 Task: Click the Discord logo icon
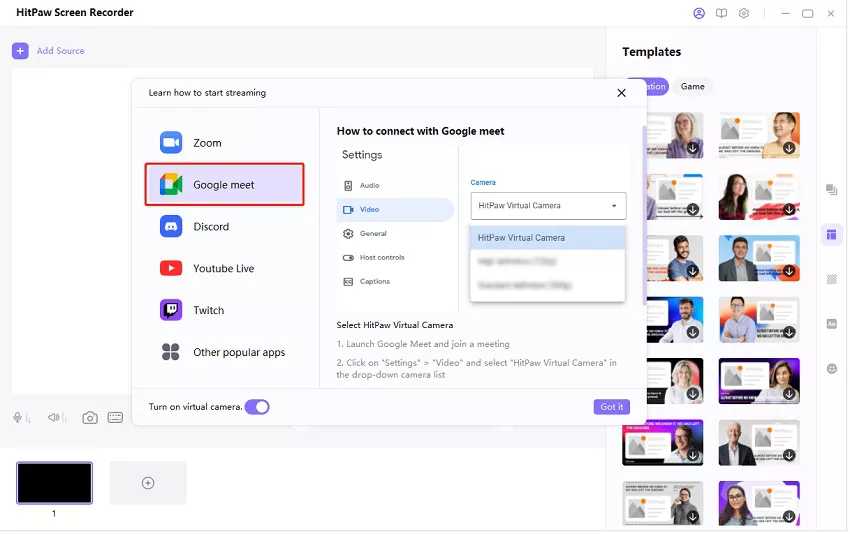171,227
